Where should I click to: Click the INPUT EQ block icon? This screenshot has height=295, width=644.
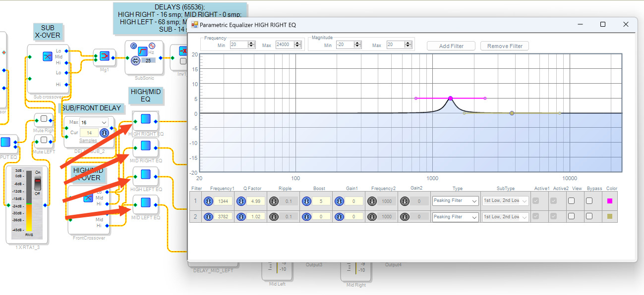click(x=5, y=142)
